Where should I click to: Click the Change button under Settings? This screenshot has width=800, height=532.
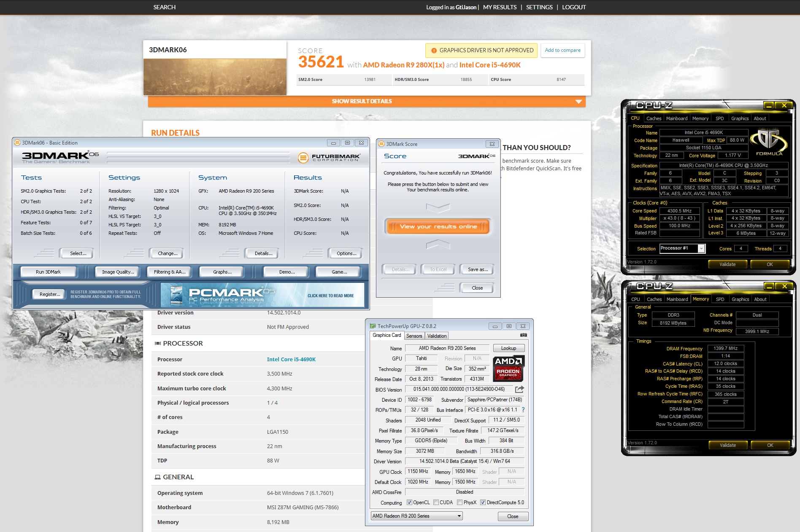(167, 253)
